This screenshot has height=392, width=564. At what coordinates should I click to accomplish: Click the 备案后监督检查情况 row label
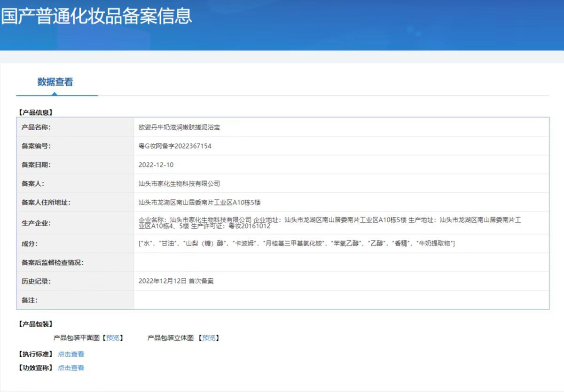pos(52,262)
